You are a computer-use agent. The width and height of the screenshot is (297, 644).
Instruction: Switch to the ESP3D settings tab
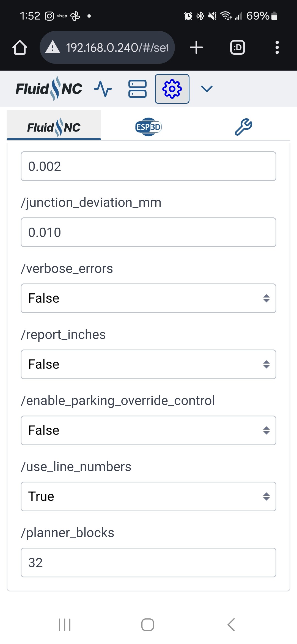click(x=148, y=127)
